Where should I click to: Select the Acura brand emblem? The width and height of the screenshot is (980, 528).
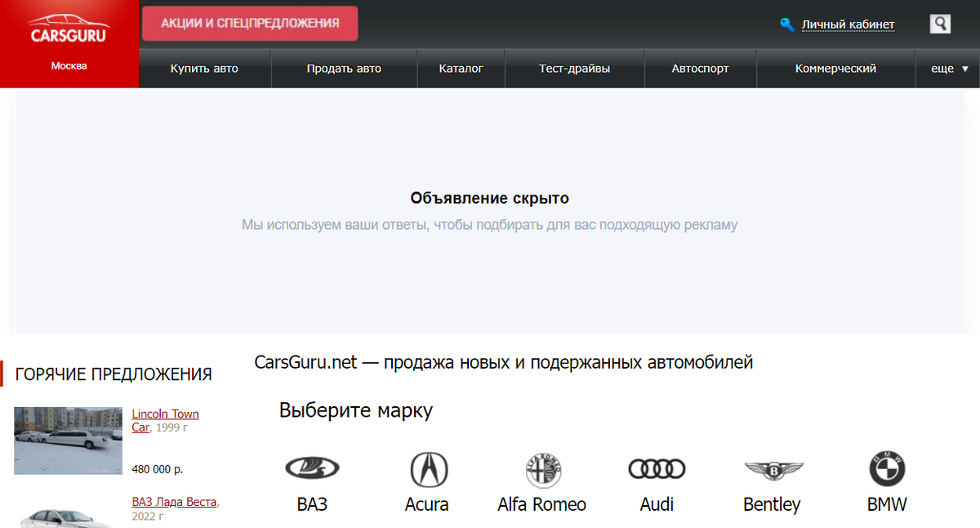point(426,469)
